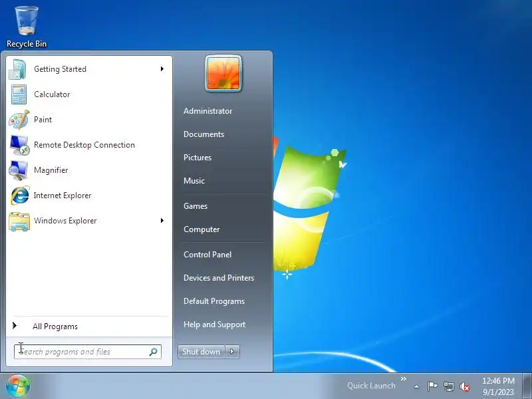532x399 pixels.
Task: Select Pictures in the Start menu
Action: coord(198,158)
